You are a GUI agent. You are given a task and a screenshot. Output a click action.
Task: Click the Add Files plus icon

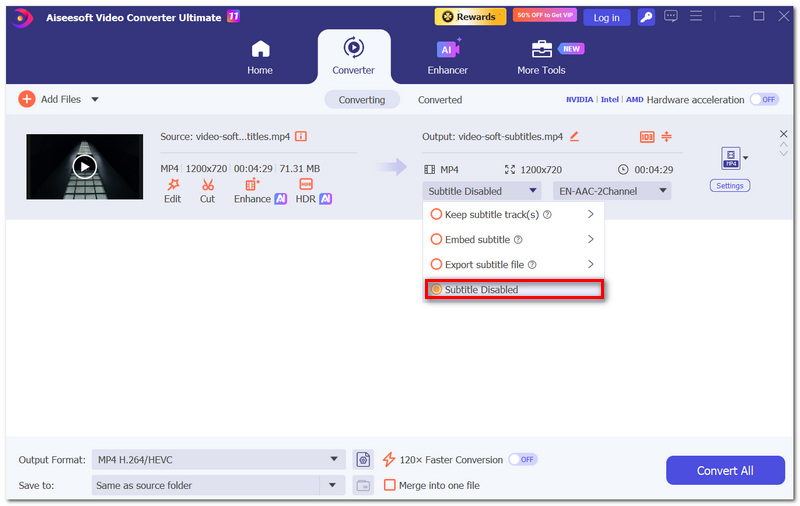click(27, 99)
